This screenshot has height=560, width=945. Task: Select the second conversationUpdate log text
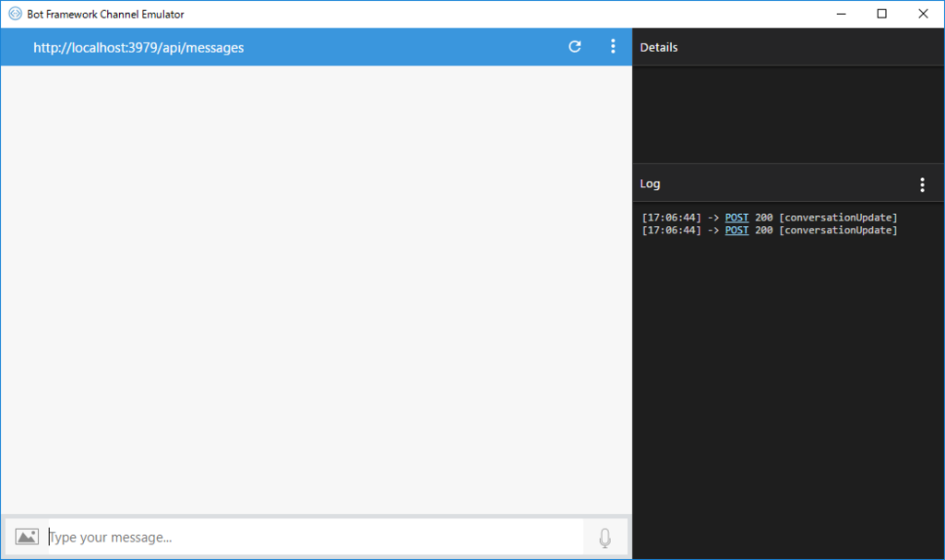click(x=838, y=231)
